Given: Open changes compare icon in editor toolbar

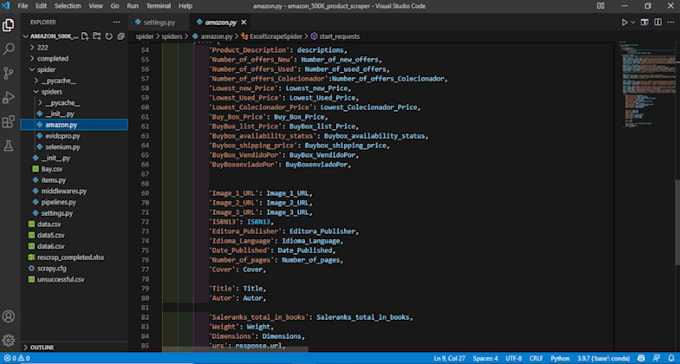Looking at the screenshot, I should (644, 22).
